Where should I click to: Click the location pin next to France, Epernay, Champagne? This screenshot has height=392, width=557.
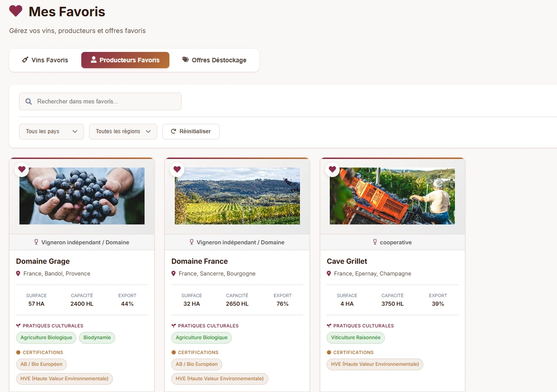tap(329, 274)
